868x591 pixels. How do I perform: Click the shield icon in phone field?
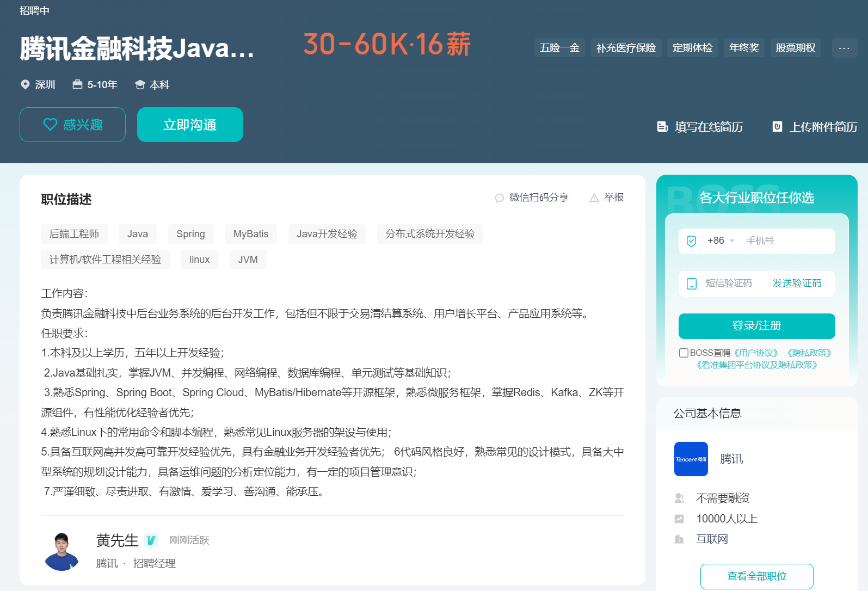click(x=692, y=241)
